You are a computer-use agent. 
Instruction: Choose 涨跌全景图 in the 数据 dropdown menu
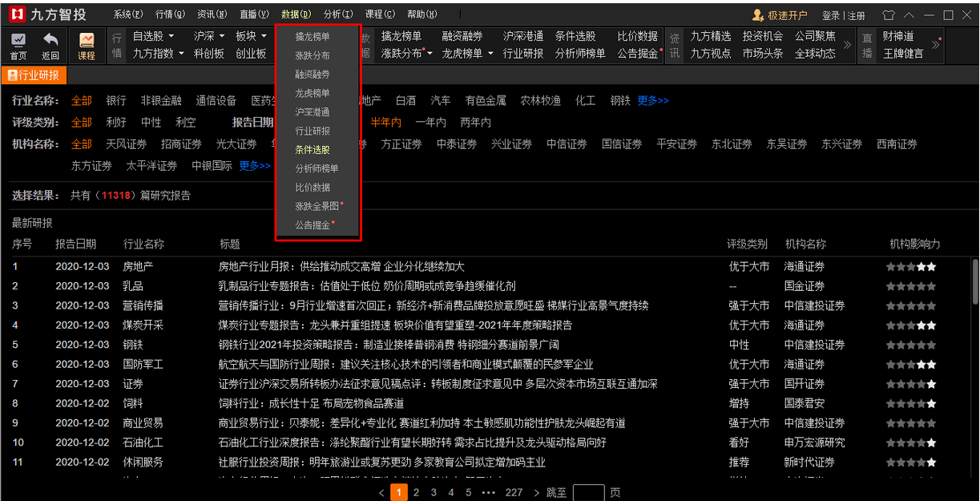317,206
